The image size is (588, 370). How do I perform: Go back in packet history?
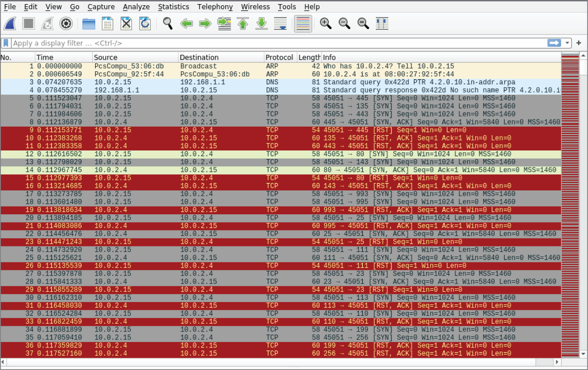[x=186, y=24]
